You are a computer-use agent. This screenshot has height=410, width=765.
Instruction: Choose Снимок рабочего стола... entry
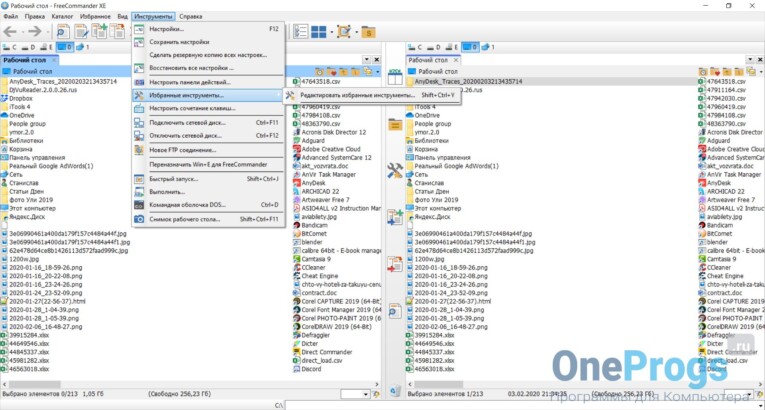208,220
